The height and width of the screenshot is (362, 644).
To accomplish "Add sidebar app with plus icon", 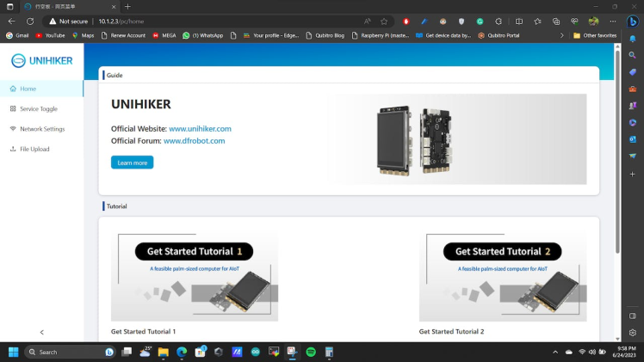I will click(x=633, y=175).
